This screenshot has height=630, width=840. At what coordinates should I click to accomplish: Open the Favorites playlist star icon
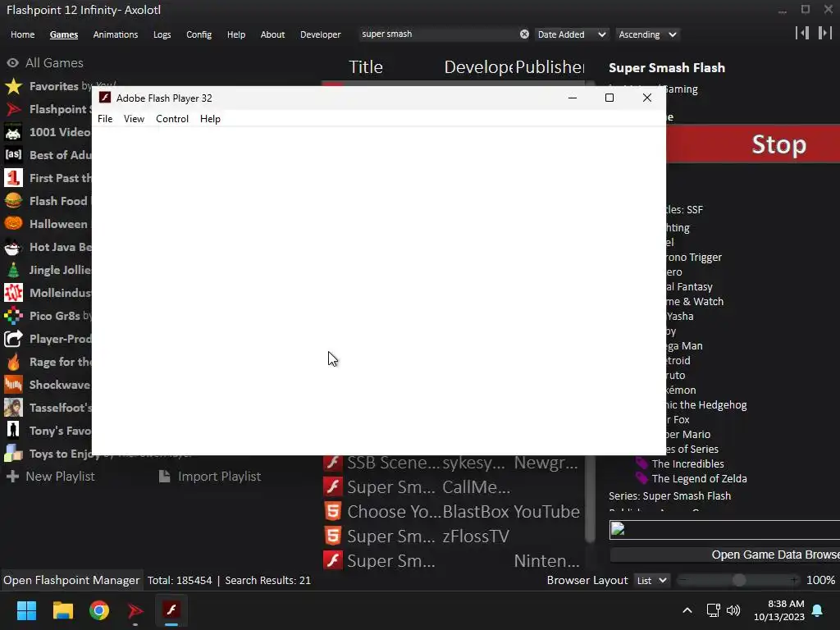(13, 86)
